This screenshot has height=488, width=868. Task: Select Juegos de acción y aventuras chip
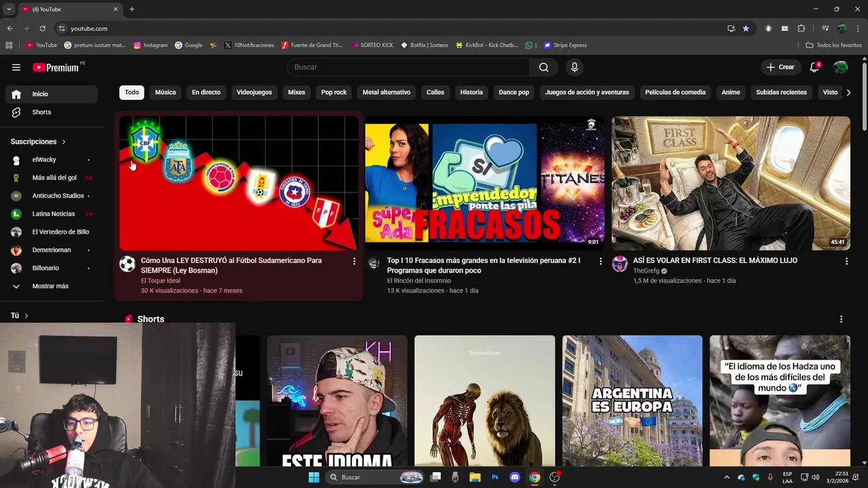tap(587, 92)
